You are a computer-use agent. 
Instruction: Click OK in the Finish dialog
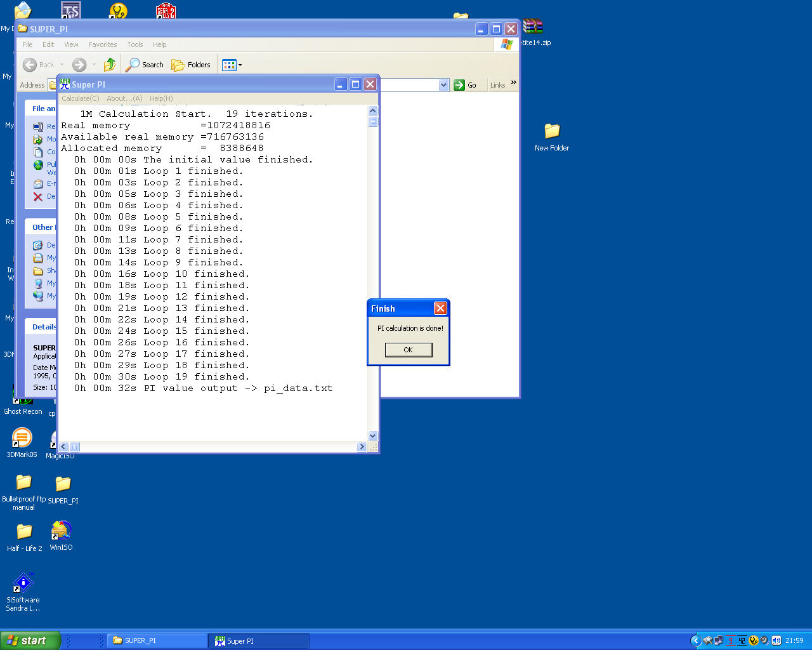tap(409, 350)
